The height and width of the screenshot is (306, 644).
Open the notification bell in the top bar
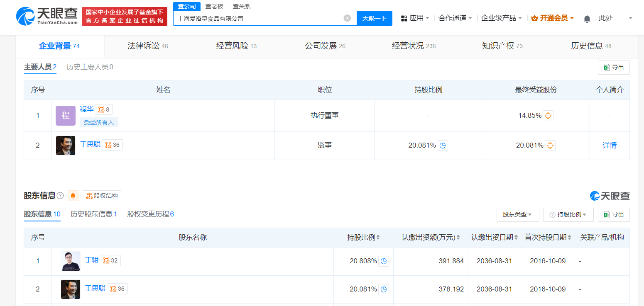[587, 18]
